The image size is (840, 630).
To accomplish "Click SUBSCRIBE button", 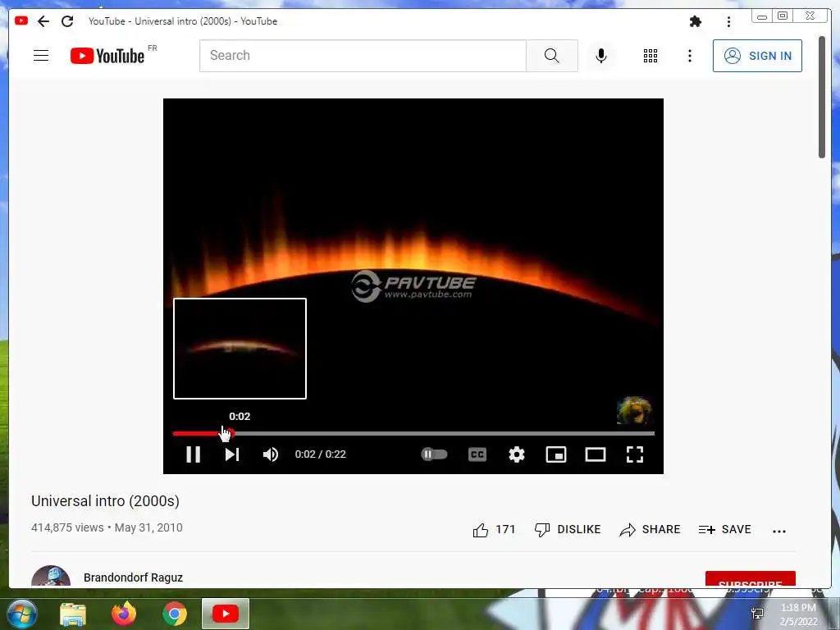I will coord(750,579).
